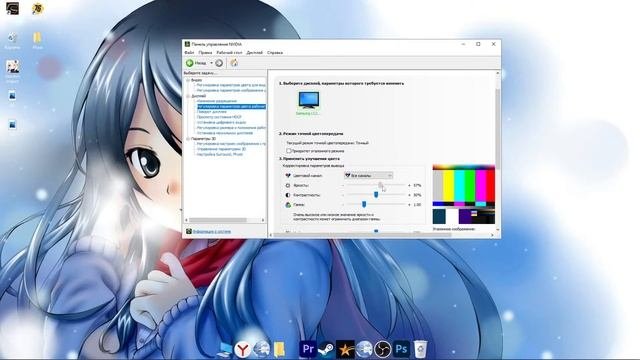The height and width of the screenshot is (360, 640).
Task: Open the Справка menu
Action: [275, 53]
